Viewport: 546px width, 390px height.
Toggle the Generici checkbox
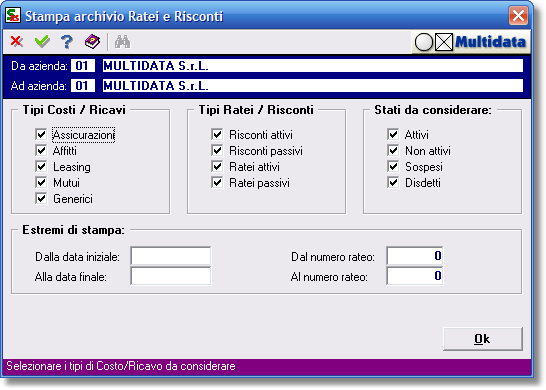click(x=41, y=198)
